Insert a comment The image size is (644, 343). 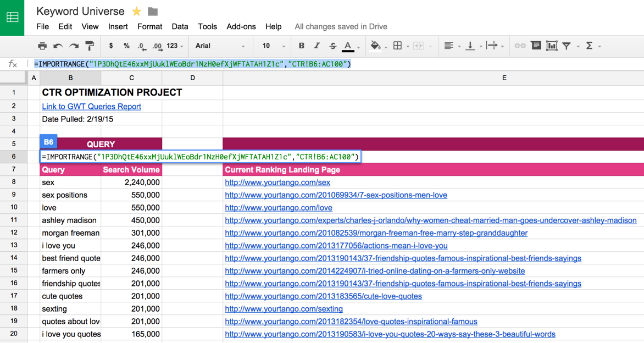click(536, 46)
